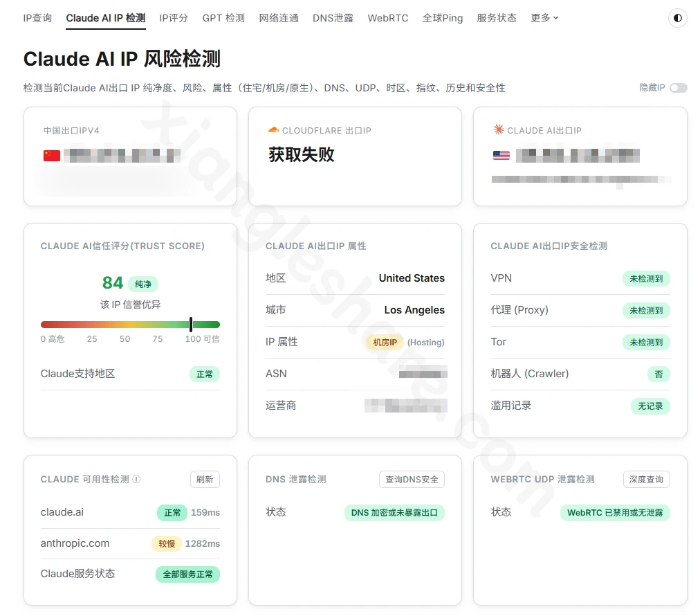Viewport: 700px width, 616px height.
Task: Click the 获取失败 Cloudflare result
Action: [x=302, y=154]
